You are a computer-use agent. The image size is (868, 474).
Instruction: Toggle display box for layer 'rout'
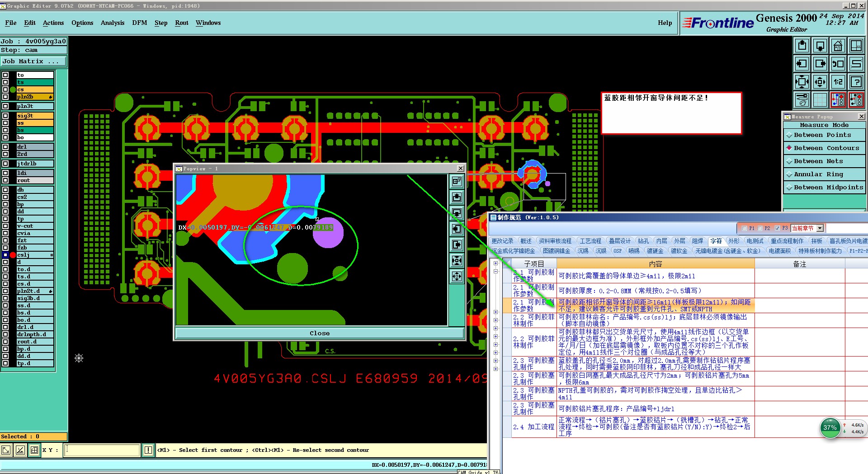tap(5, 180)
